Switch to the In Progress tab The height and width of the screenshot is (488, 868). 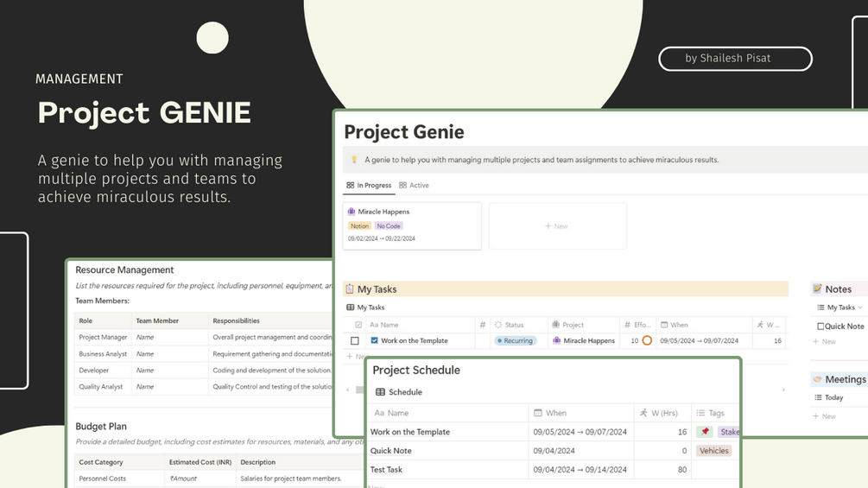(x=369, y=186)
